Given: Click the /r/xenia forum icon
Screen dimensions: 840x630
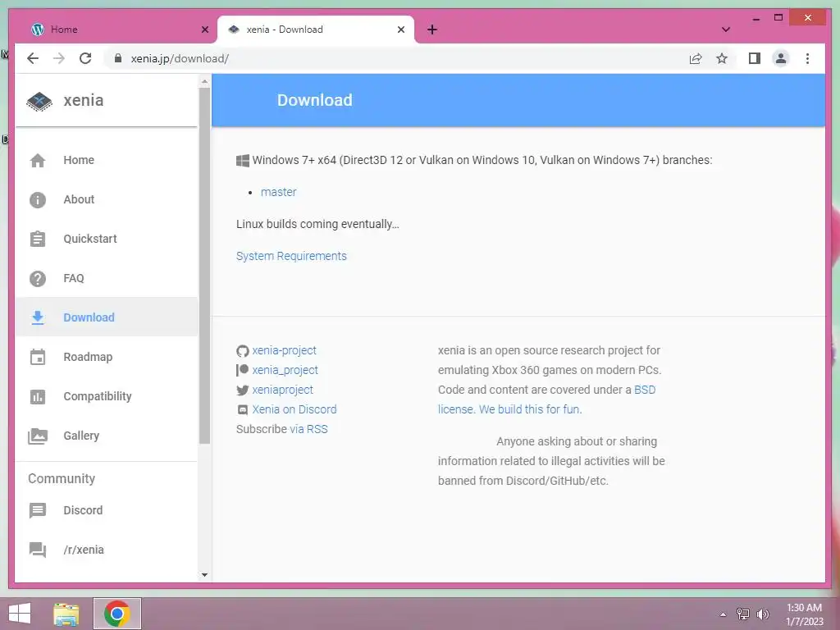Looking at the screenshot, I should 38,550.
